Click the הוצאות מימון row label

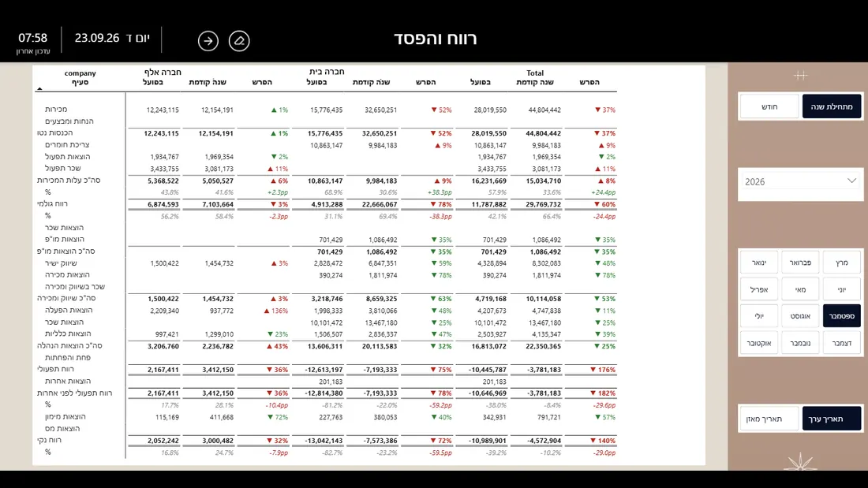(65, 416)
